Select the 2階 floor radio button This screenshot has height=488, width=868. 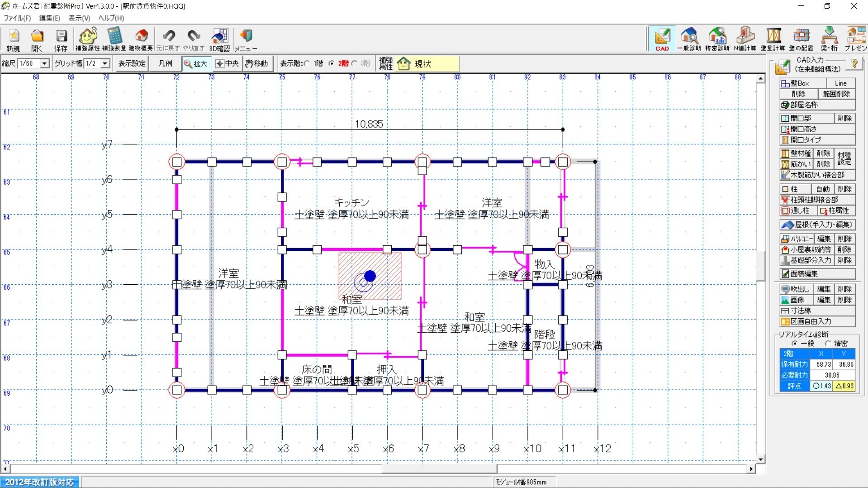(332, 63)
